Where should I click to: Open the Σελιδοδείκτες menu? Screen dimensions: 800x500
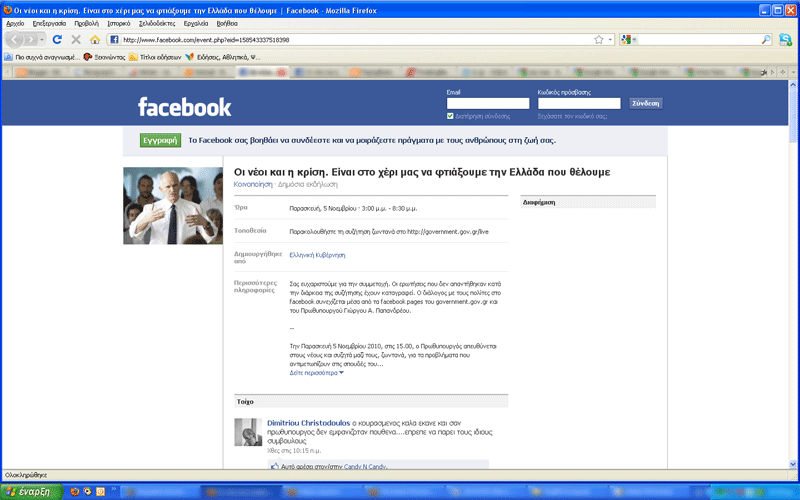click(x=157, y=23)
